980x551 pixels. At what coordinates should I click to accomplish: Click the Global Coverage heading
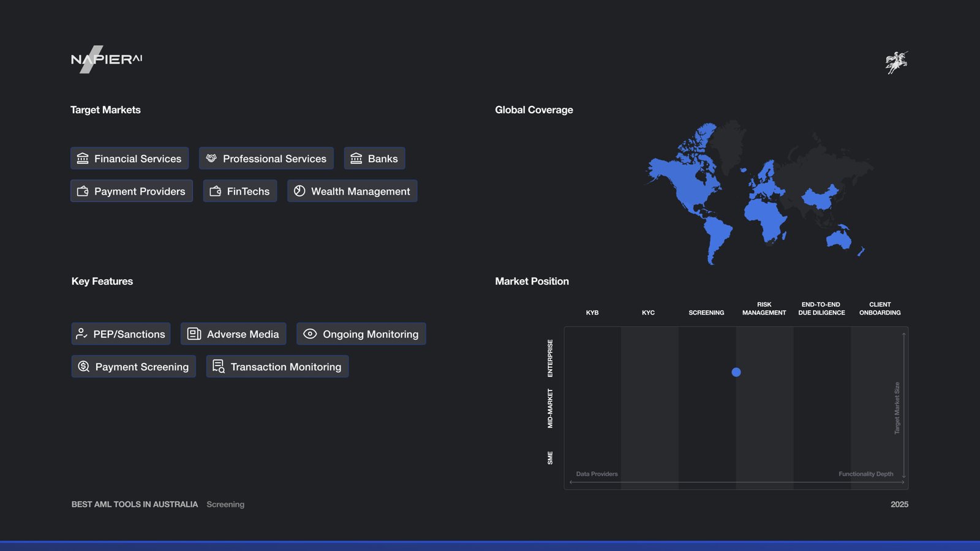tap(534, 110)
